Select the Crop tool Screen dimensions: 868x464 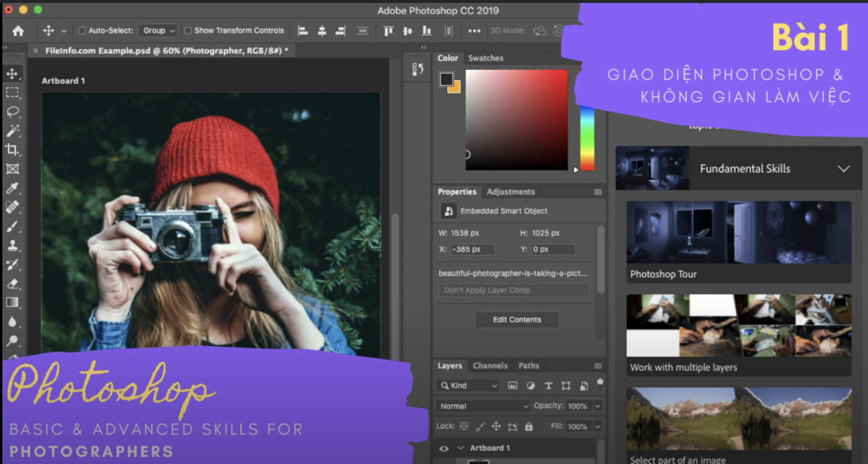(12, 150)
